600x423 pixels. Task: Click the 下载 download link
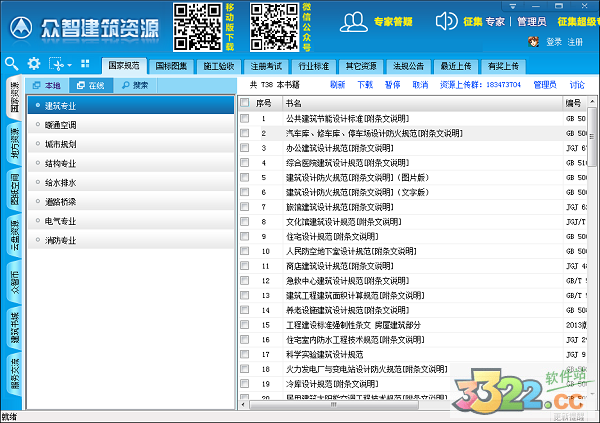coord(364,85)
